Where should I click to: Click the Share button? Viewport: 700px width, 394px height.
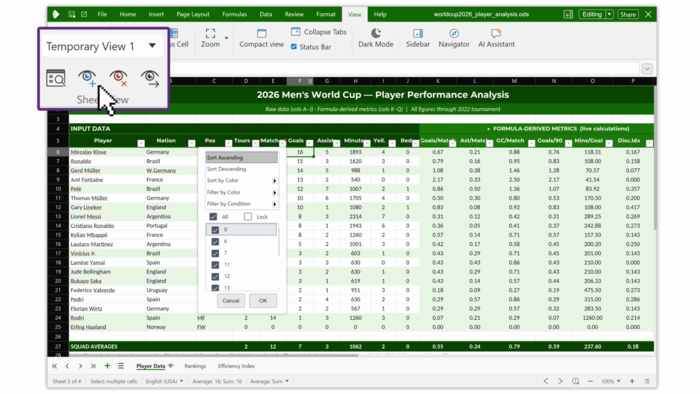pyautogui.click(x=628, y=14)
